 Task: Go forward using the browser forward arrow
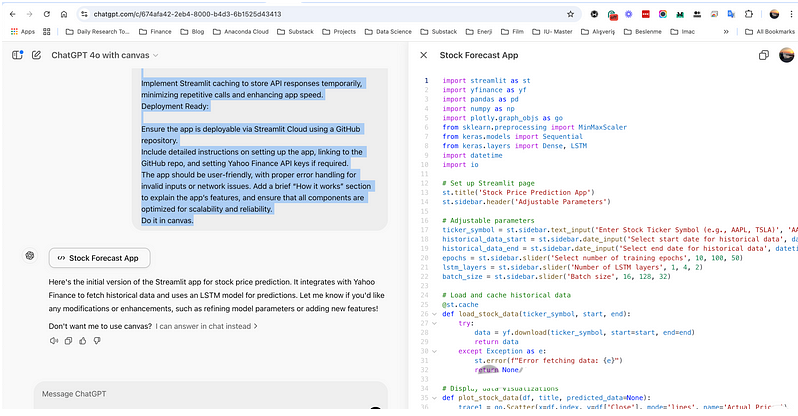(30, 14)
